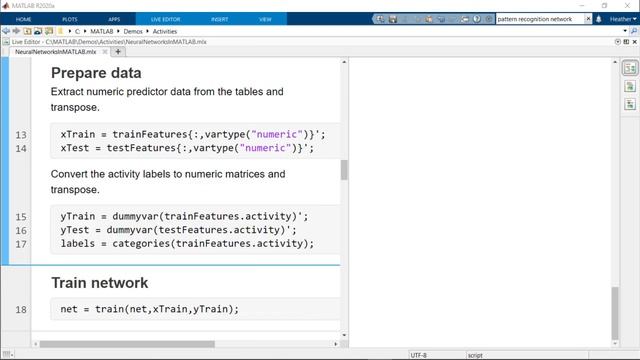Click the Save icon in quick access toolbar

(393, 19)
